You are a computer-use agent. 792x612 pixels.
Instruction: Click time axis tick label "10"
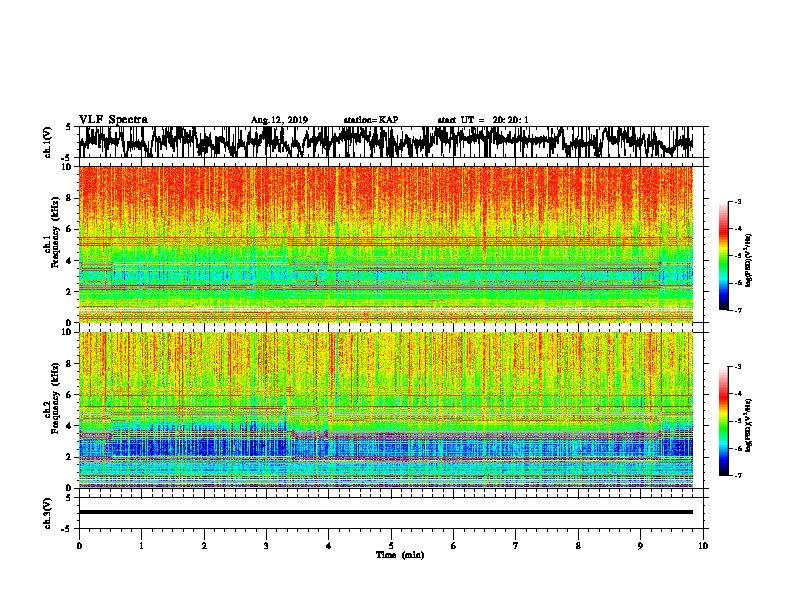point(703,546)
